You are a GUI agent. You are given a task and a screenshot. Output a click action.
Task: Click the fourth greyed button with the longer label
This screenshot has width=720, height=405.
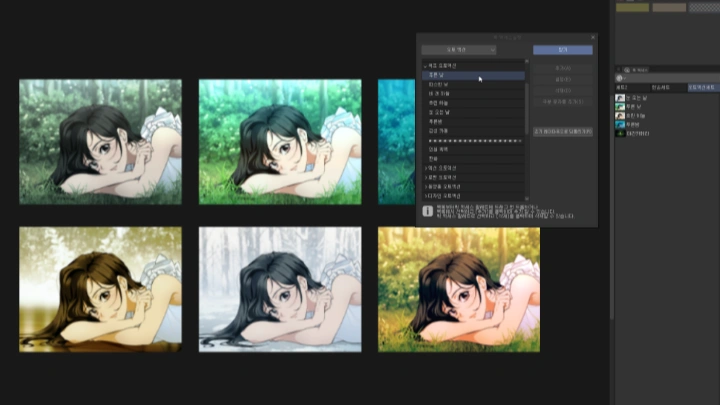pos(562,101)
